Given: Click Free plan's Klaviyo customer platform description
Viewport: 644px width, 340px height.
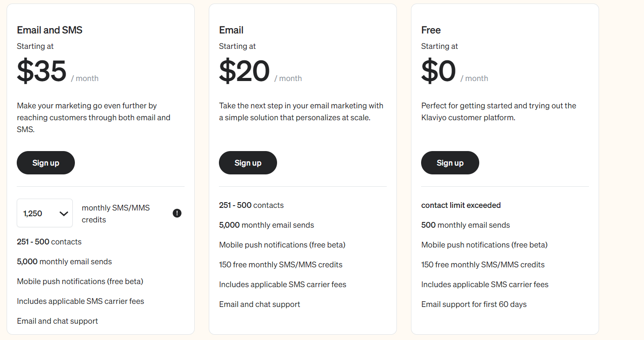Looking at the screenshot, I should pyautogui.click(x=499, y=112).
